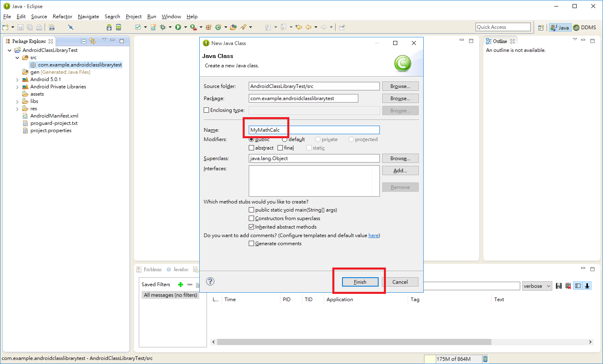
Task: Click the 'here' templates link
Action: point(373,236)
